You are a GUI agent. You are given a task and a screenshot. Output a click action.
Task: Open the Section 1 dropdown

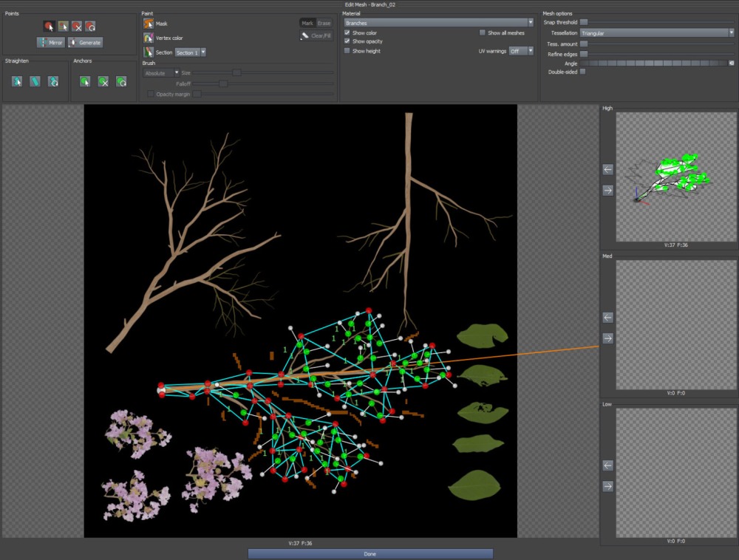(191, 52)
